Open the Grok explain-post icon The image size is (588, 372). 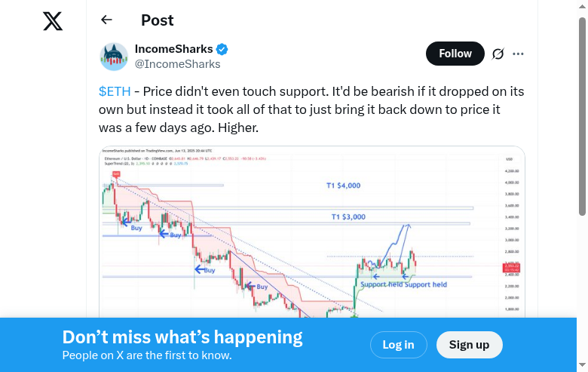tap(498, 54)
